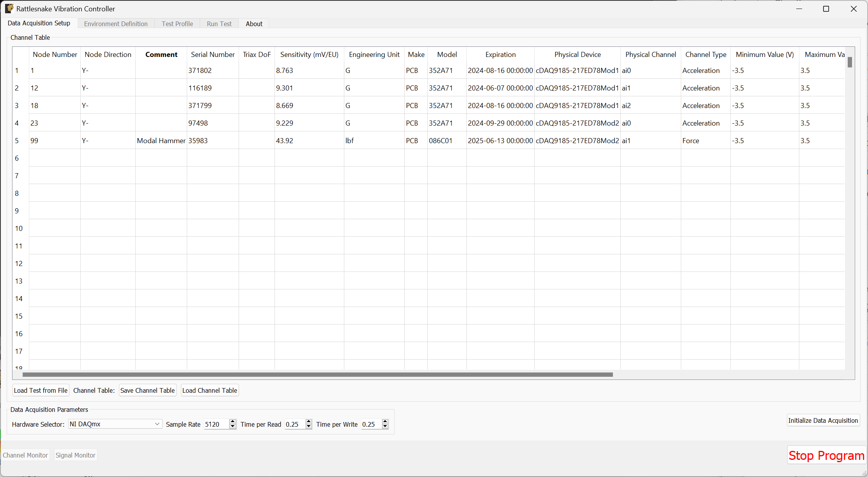
Task: Open the Signal Monitor
Action: (x=75, y=455)
